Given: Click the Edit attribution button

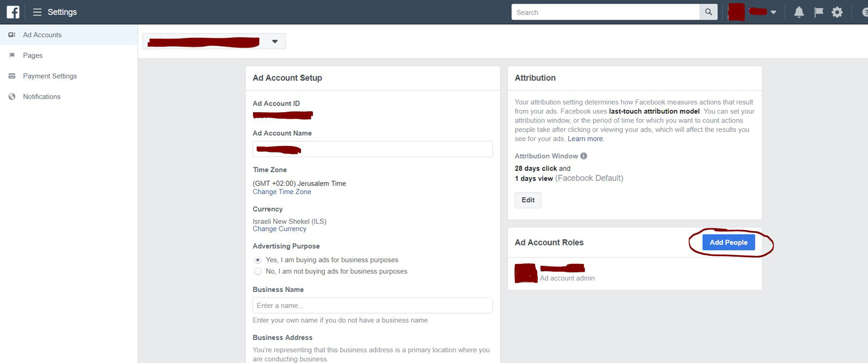Looking at the screenshot, I should [x=528, y=200].
